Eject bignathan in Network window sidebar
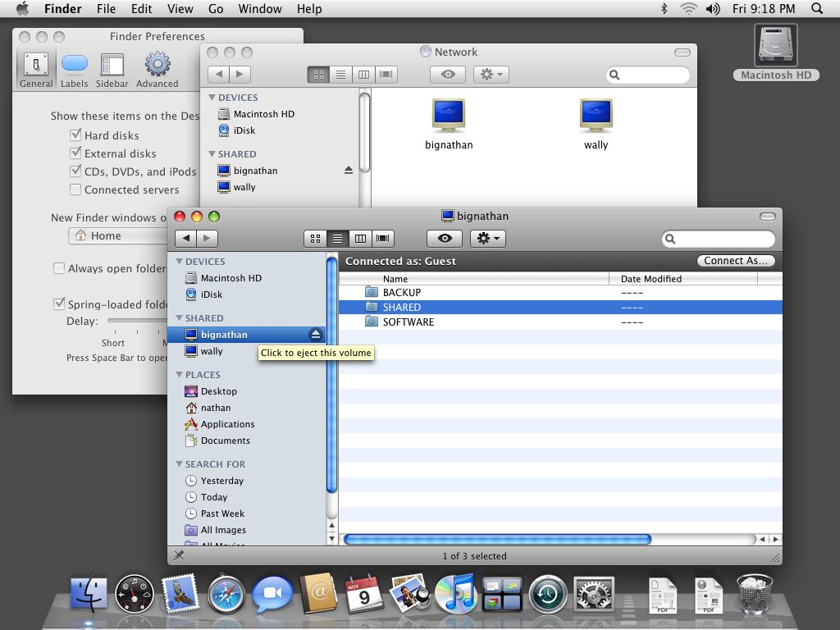The image size is (840, 630). pyautogui.click(x=348, y=171)
